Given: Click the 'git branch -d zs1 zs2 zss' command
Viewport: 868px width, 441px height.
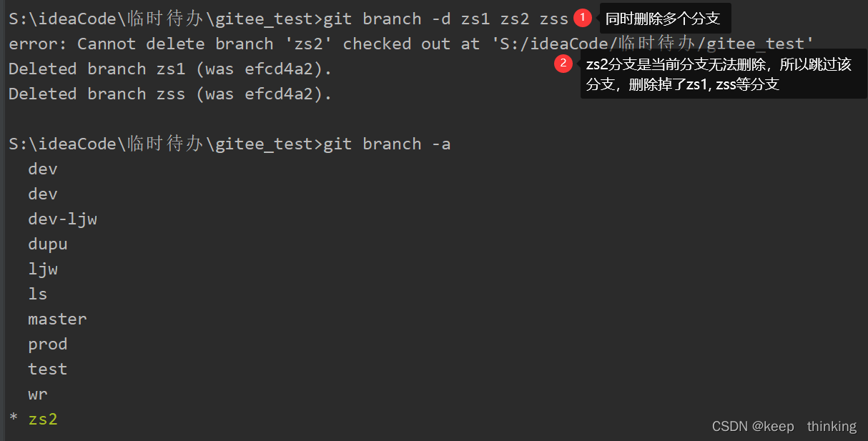Looking at the screenshot, I should point(445,19).
